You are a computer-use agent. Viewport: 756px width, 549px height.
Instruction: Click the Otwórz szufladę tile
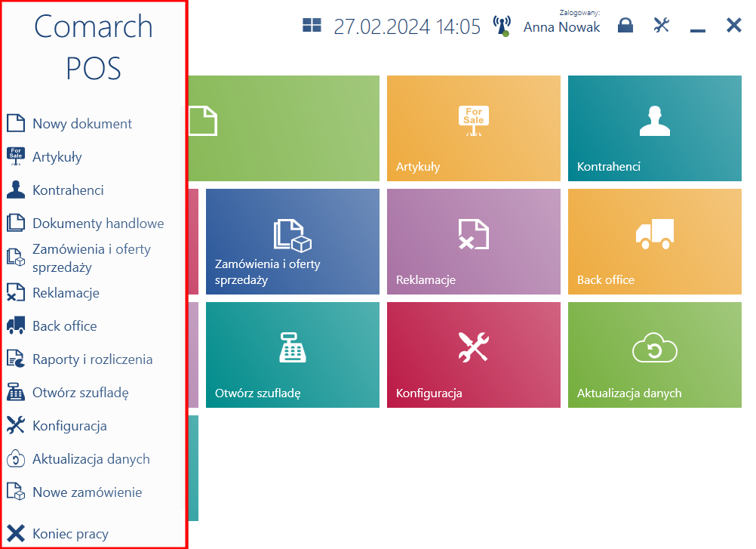coord(293,355)
